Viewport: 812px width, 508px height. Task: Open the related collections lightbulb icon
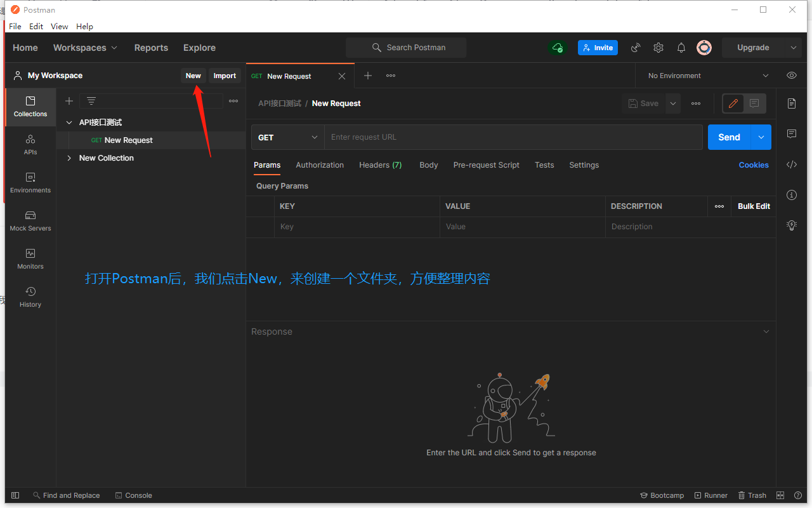point(792,225)
